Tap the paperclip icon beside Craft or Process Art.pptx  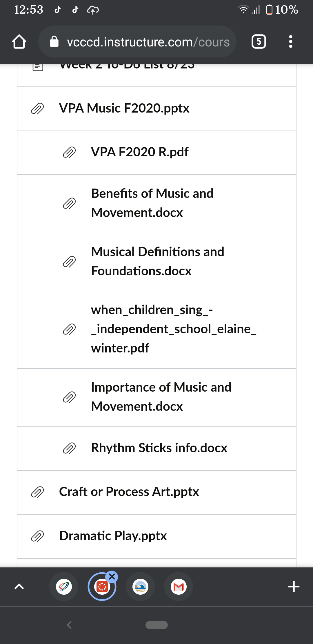(37, 492)
